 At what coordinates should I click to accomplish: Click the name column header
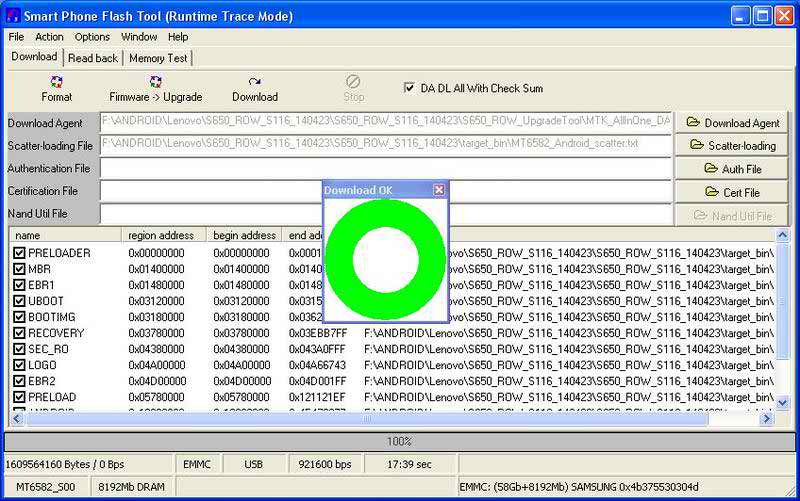pos(65,235)
